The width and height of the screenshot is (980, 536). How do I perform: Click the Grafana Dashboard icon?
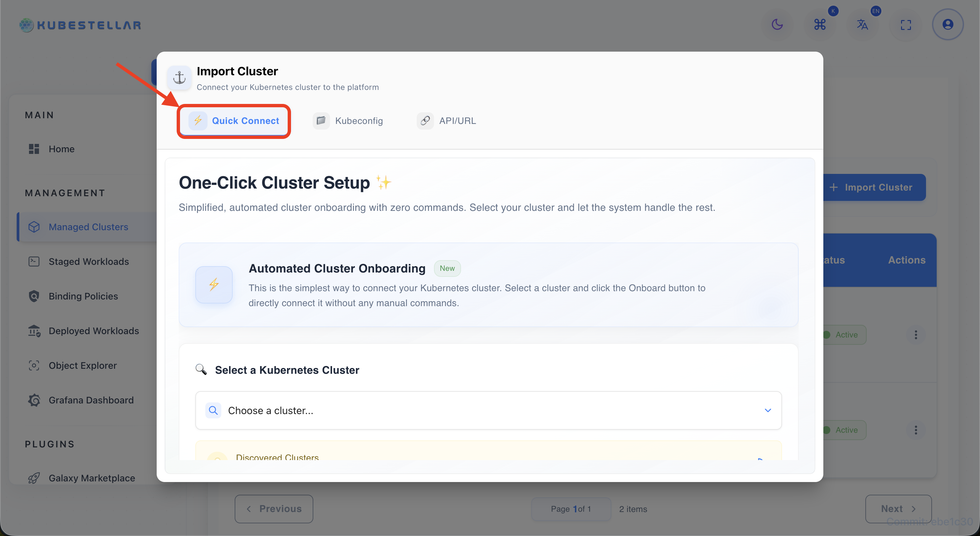pos(34,400)
